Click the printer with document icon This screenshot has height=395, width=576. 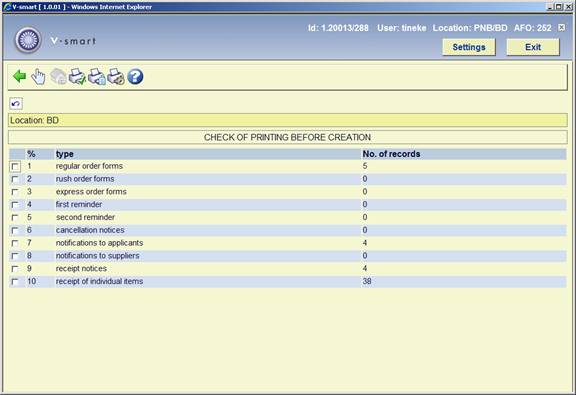(97, 76)
